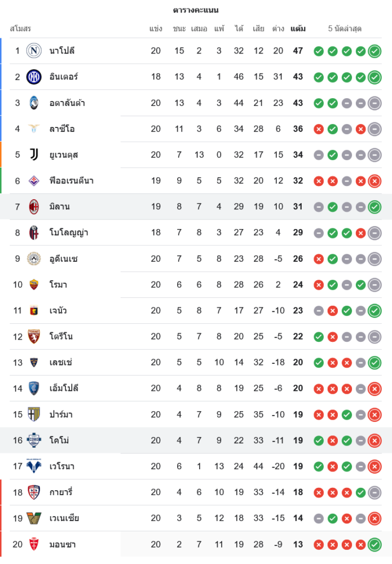Click the Genoa club crest
The image size is (392, 564).
34,310
